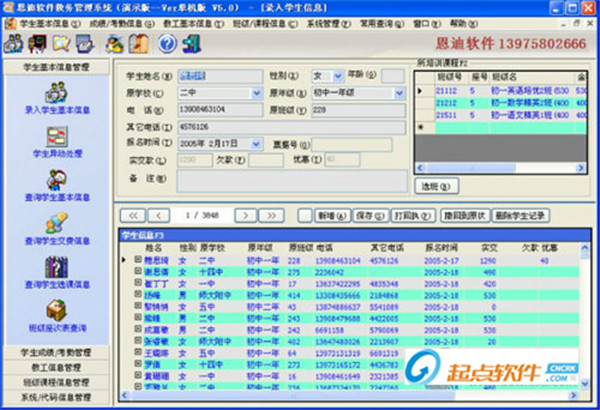The width and height of the screenshot is (600, 410).
Task: Switch to 学生成绩/考勤管理 sidebar section
Action: (57, 353)
